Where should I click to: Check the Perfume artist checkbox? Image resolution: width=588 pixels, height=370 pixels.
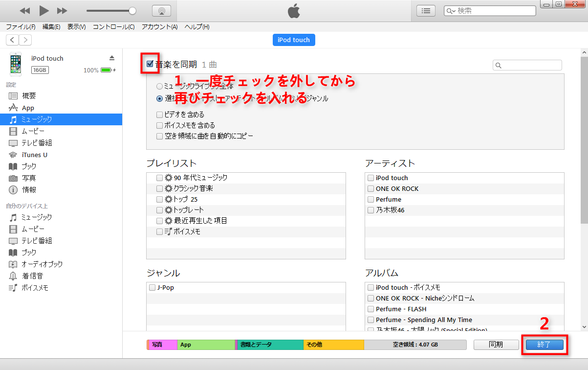pyautogui.click(x=371, y=199)
